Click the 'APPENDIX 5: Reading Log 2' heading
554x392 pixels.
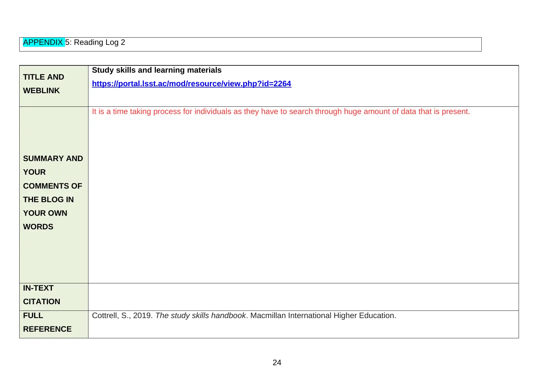coord(74,42)
